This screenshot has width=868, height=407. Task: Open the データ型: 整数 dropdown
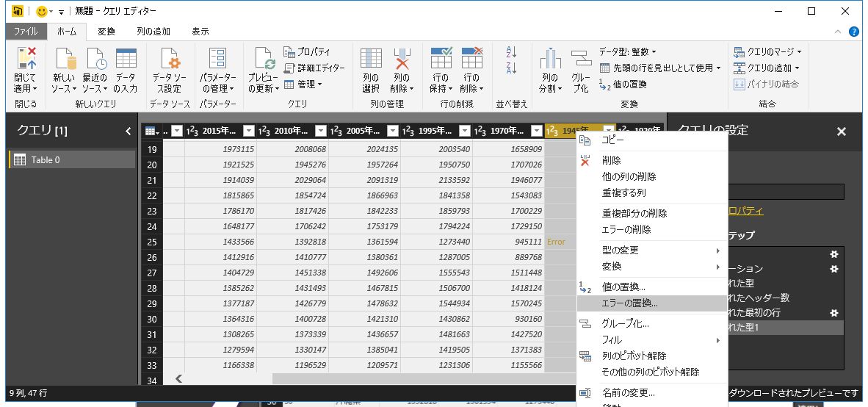pos(628,52)
